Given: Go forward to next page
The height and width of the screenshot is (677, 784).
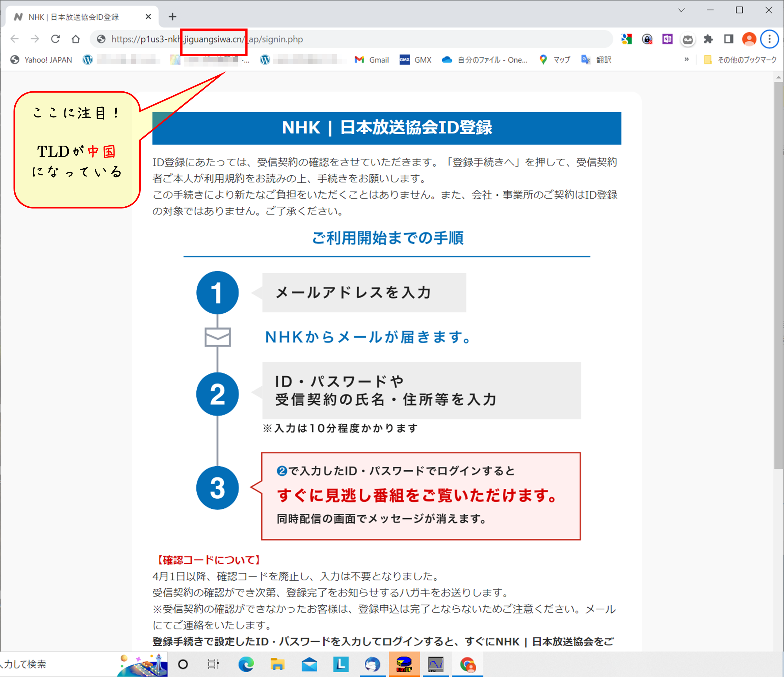Looking at the screenshot, I should (35, 39).
